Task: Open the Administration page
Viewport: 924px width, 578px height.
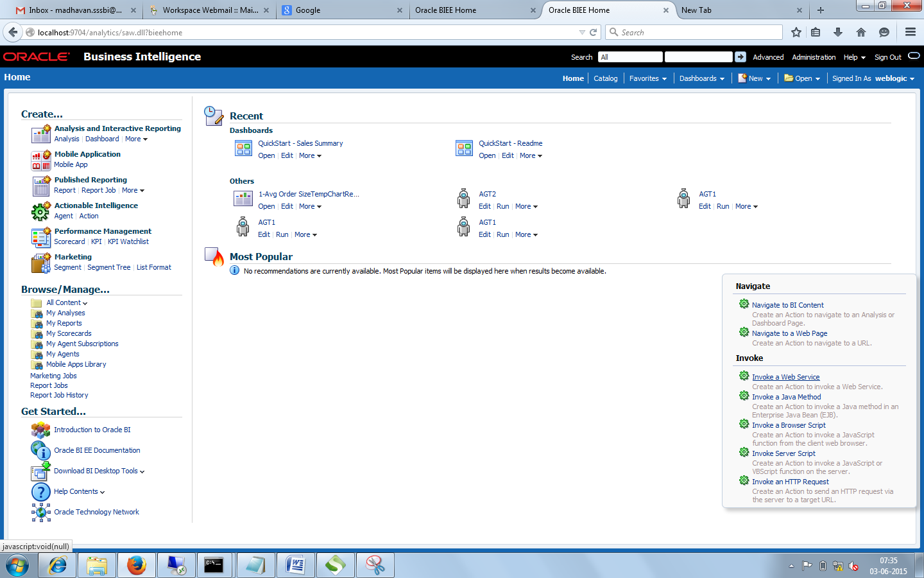Action: (x=814, y=57)
